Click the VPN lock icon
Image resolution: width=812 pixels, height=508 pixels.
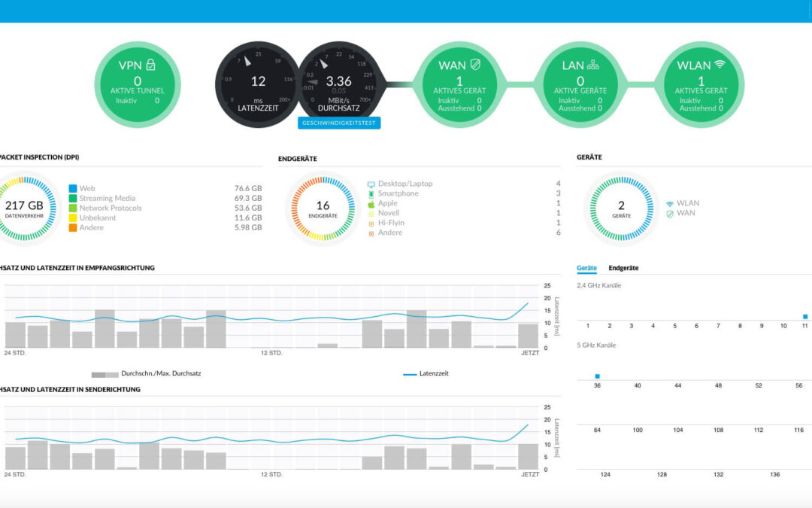coord(150,64)
